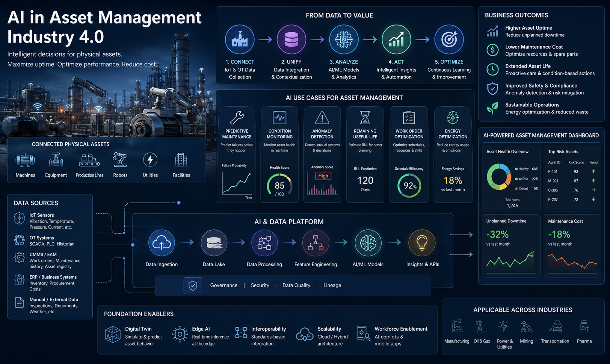Screen dimensions: 610x364
Task: Click the Manufacturing industry icon
Action: pyautogui.click(x=457, y=326)
